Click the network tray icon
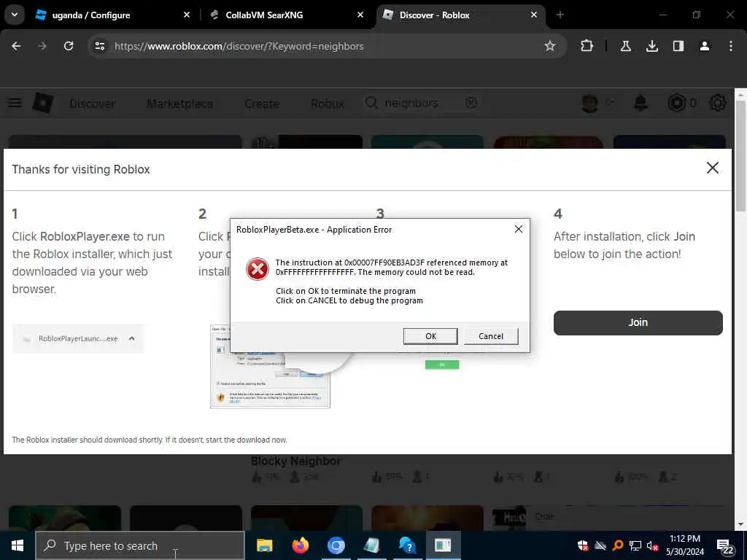Image resolution: width=747 pixels, height=560 pixels. pyautogui.click(x=635, y=545)
